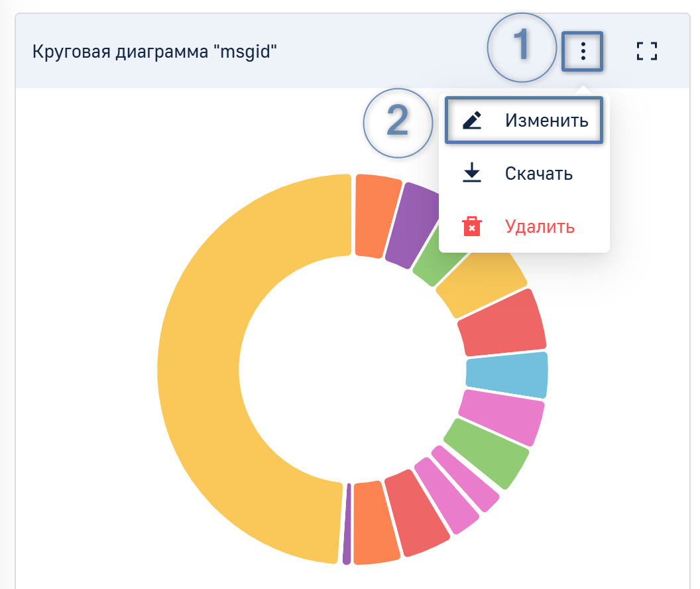The image size is (700, 589).
Task: Click the pencil icon next to Изменить
Action: coord(472,121)
